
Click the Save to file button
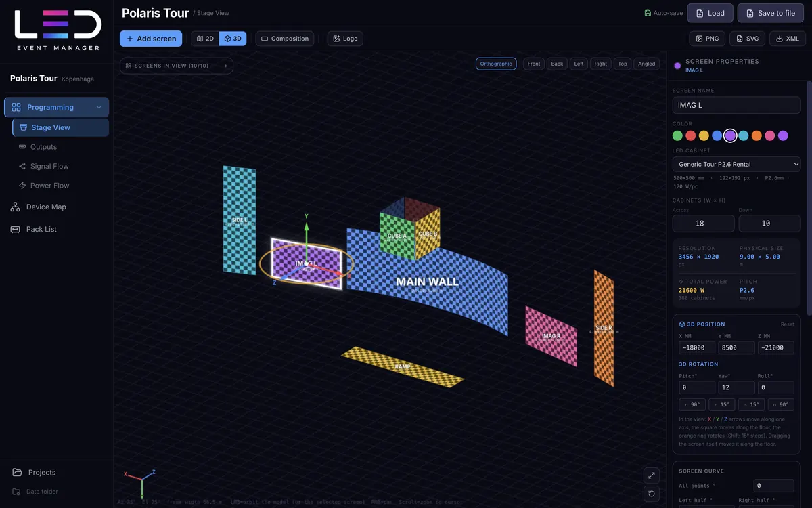point(770,13)
